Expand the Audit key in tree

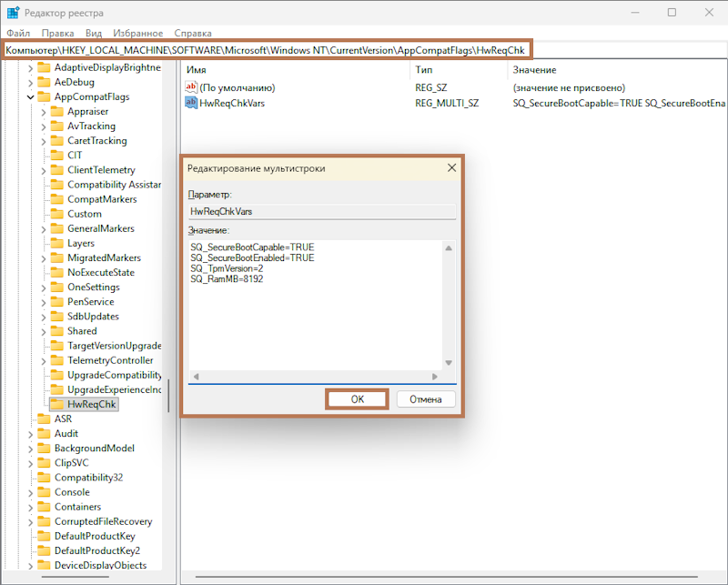click(30, 433)
